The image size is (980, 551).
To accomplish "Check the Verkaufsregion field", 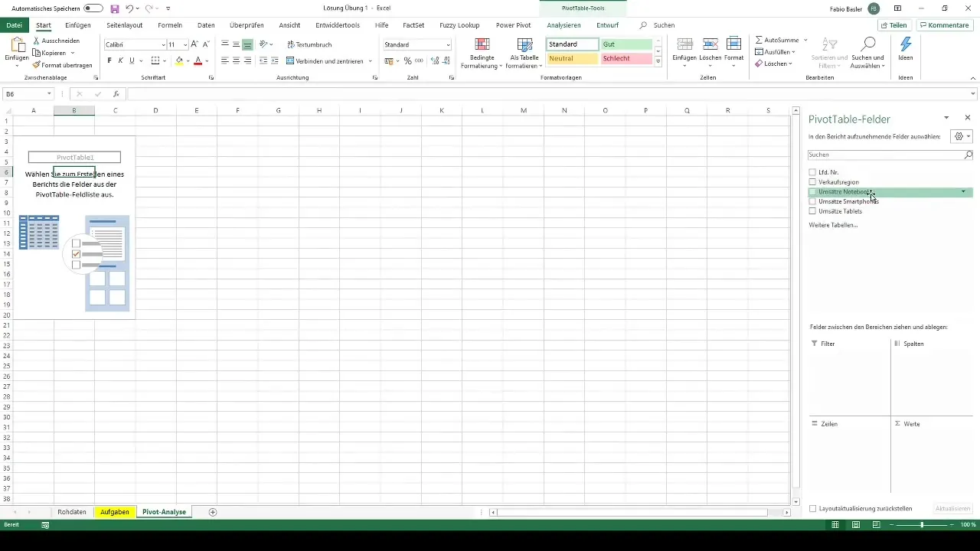I will pyautogui.click(x=812, y=182).
